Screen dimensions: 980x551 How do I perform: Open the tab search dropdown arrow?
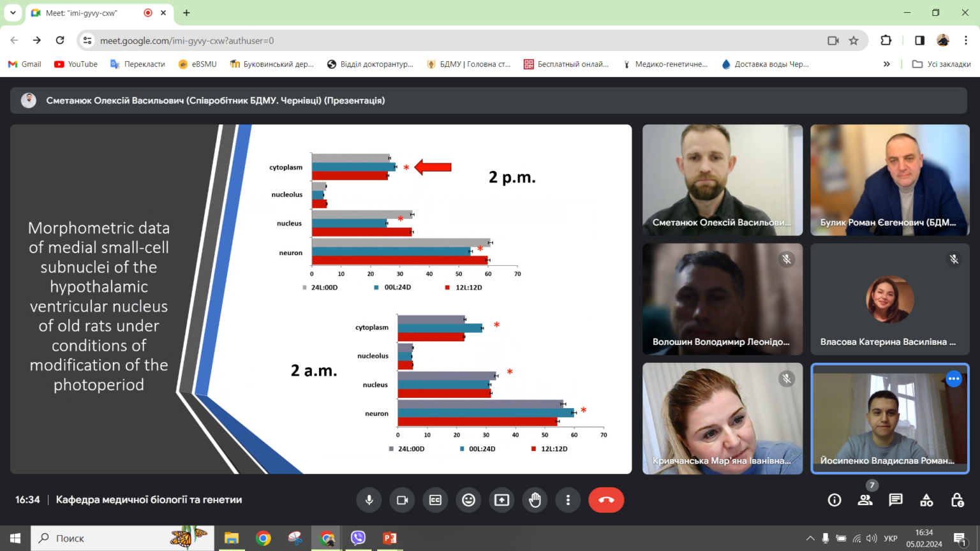(13, 13)
